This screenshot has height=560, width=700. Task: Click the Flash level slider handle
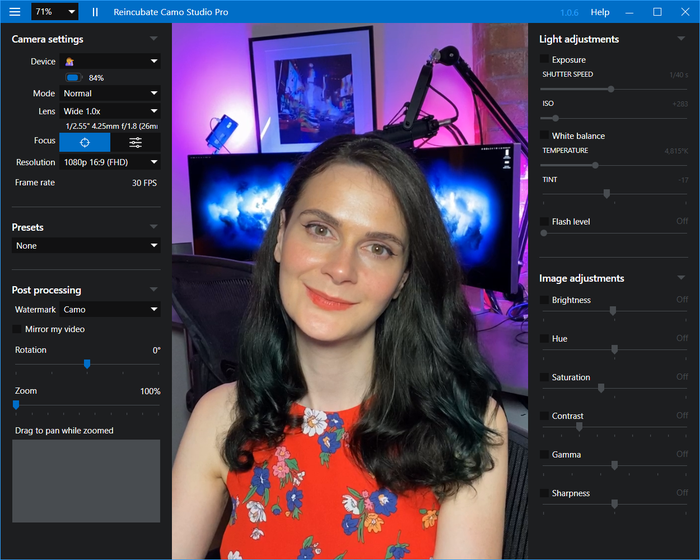[x=544, y=233]
